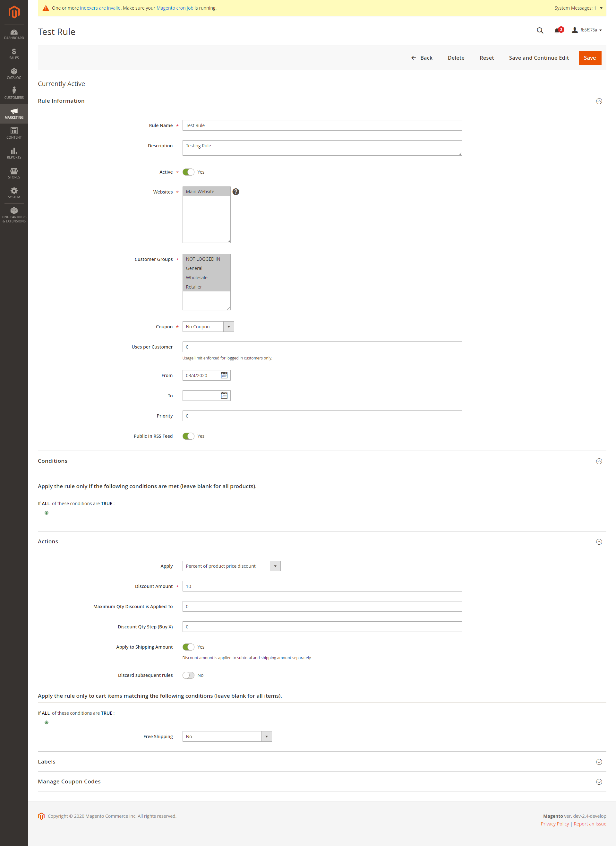Image resolution: width=616 pixels, height=846 pixels.
Task: Add a new condition with the green plus icon
Action: pos(46,513)
